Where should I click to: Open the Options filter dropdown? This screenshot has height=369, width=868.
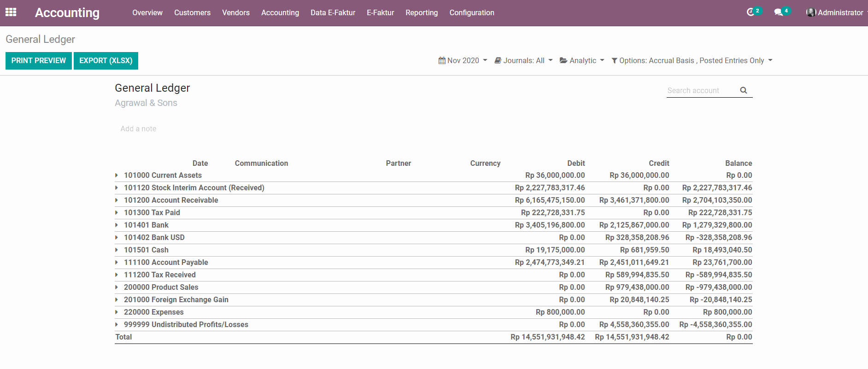tap(692, 60)
